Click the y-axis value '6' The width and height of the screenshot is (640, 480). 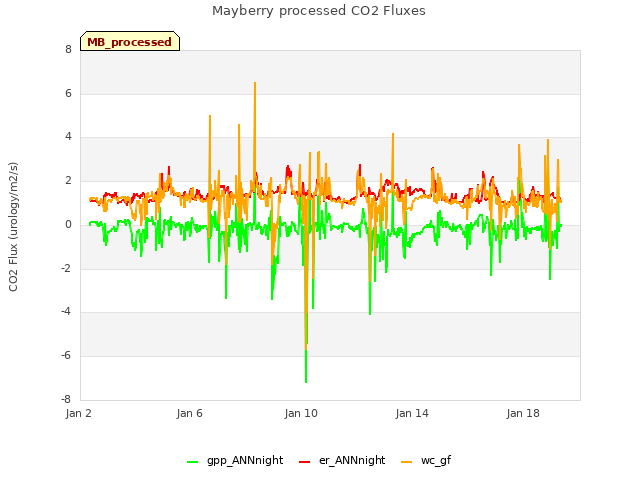[68, 93]
